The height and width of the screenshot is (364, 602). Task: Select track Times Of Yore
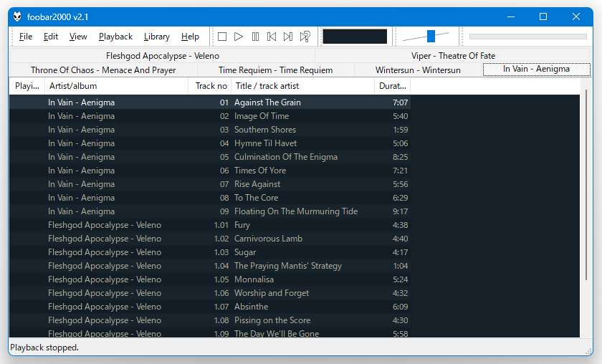[209, 171]
